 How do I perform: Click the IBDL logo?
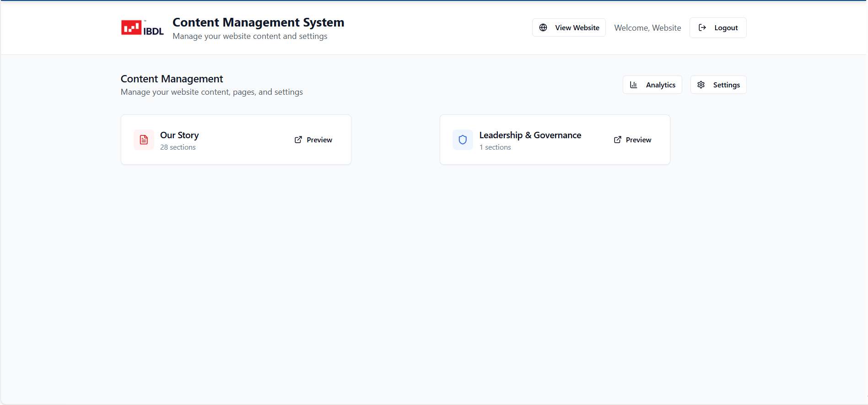tap(142, 28)
